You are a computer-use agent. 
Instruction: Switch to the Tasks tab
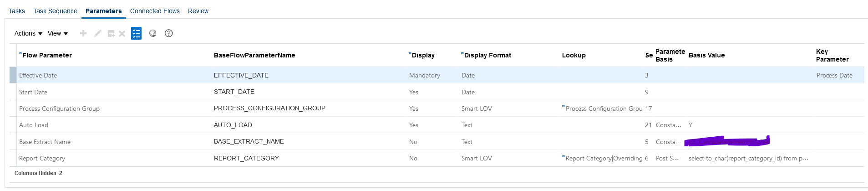pyautogui.click(x=17, y=11)
